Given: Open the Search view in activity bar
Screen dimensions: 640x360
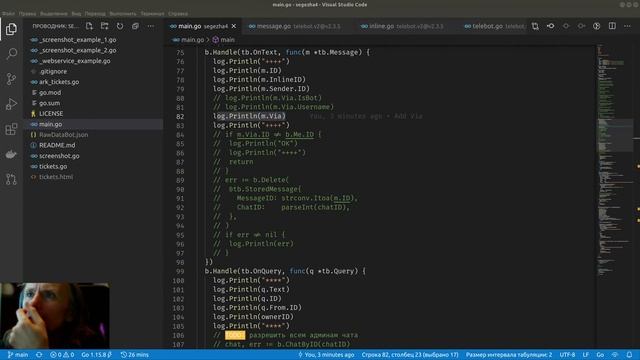Looking at the screenshot, I should click(11, 53).
